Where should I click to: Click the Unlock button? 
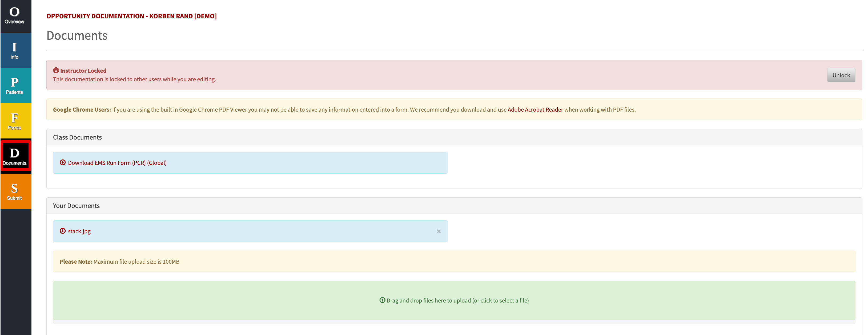pyautogui.click(x=841, y=75)
